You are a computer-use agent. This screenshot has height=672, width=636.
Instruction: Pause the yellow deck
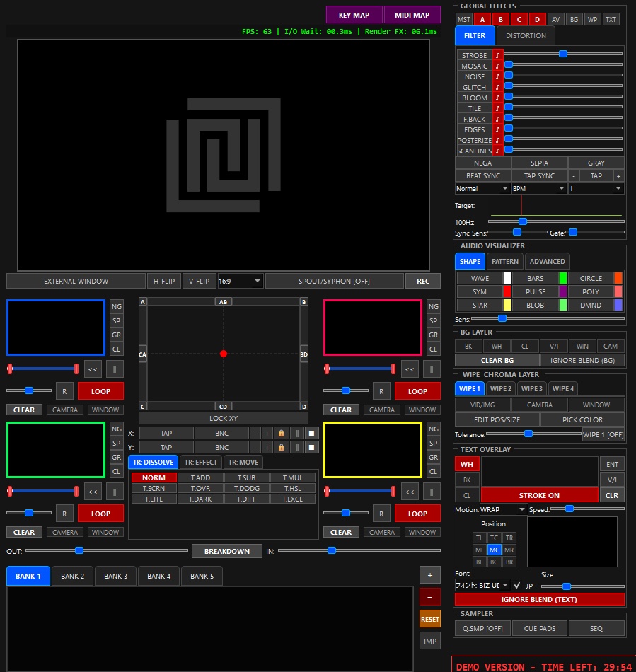pos(432,492)
